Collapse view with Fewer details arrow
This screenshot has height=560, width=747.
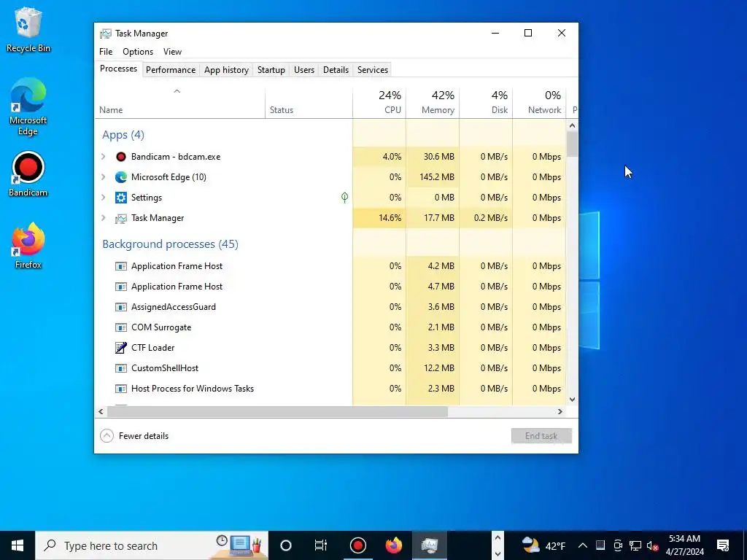point(107,436)
